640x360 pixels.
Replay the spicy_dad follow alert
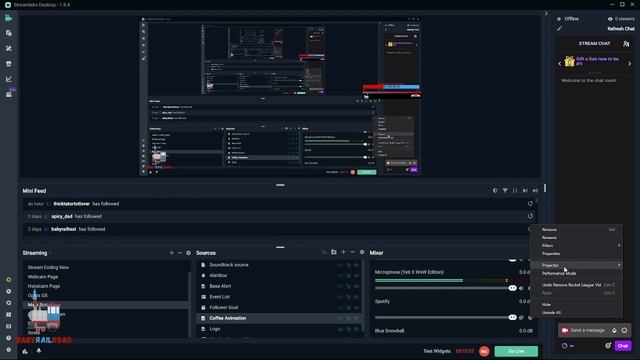[530, 216]
